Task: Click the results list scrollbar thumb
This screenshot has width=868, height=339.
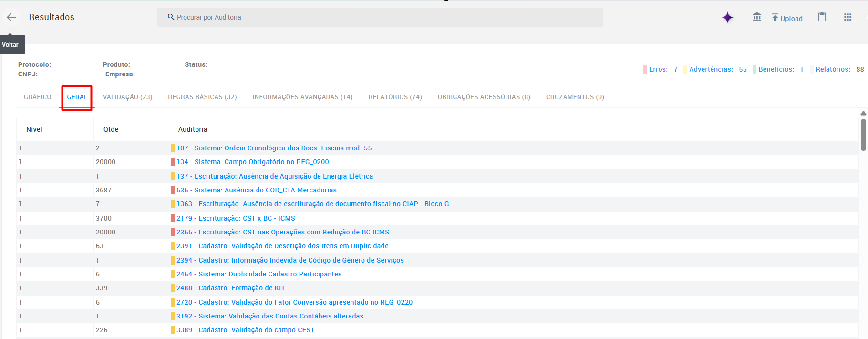Action: point(863,135)
